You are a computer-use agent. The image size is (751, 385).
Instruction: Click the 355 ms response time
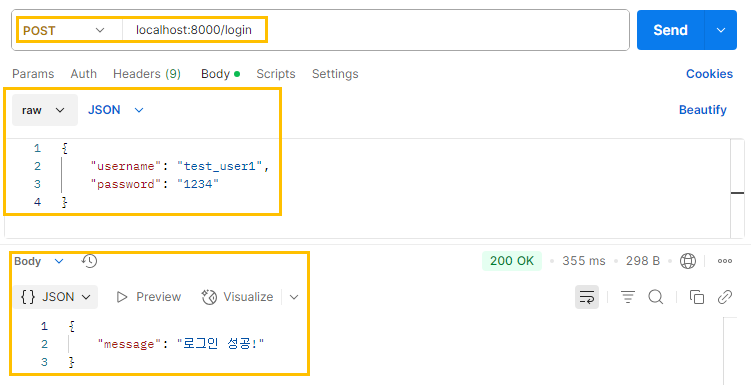coord(583,261)
